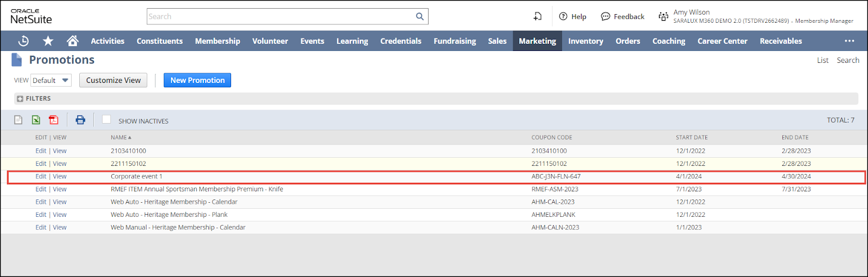Export list as CSV icon

pos(18,120)
